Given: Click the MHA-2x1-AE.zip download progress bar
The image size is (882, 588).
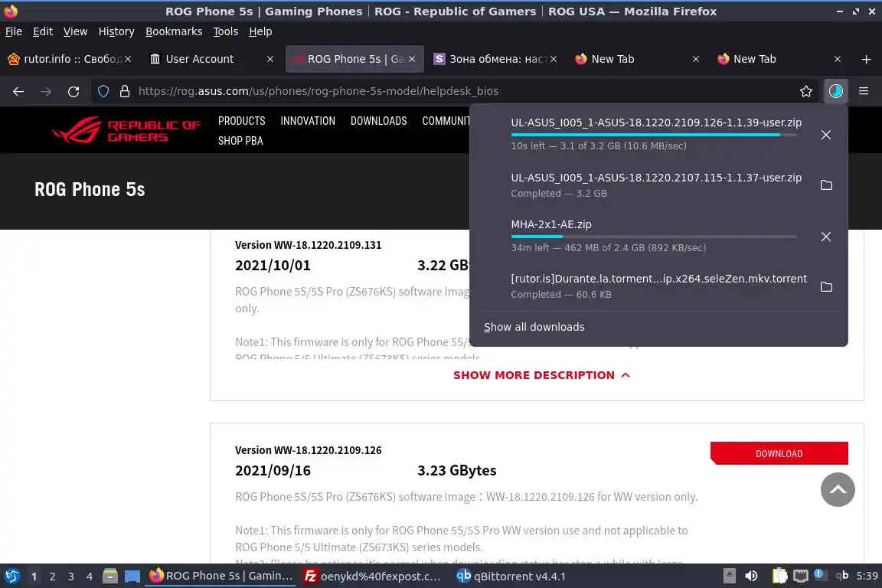Looking at the screenshot, I should tap(654, 237).
